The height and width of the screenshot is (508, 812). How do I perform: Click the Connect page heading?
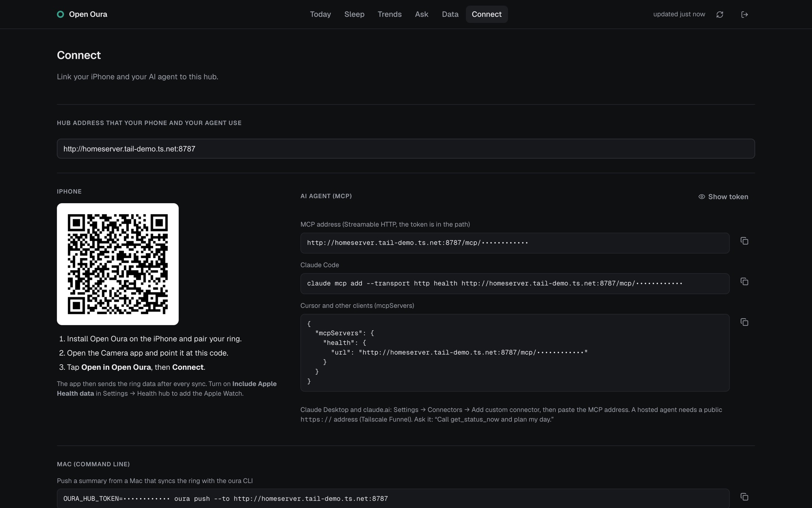(79, 55)
